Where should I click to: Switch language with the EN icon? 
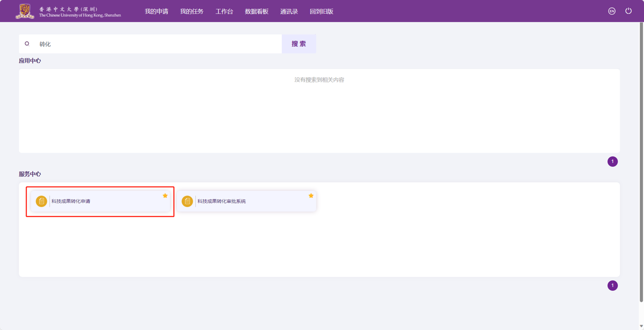[x=612, y=11]
